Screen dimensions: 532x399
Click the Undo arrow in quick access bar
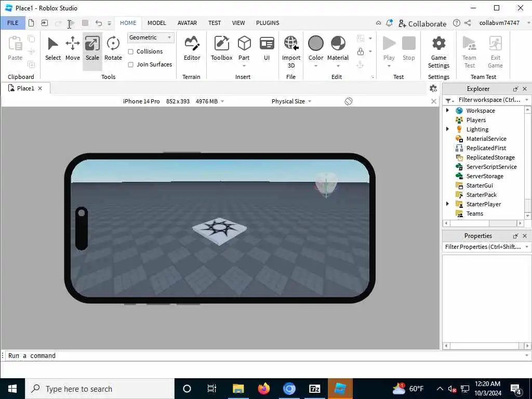(x=98, y=23)
